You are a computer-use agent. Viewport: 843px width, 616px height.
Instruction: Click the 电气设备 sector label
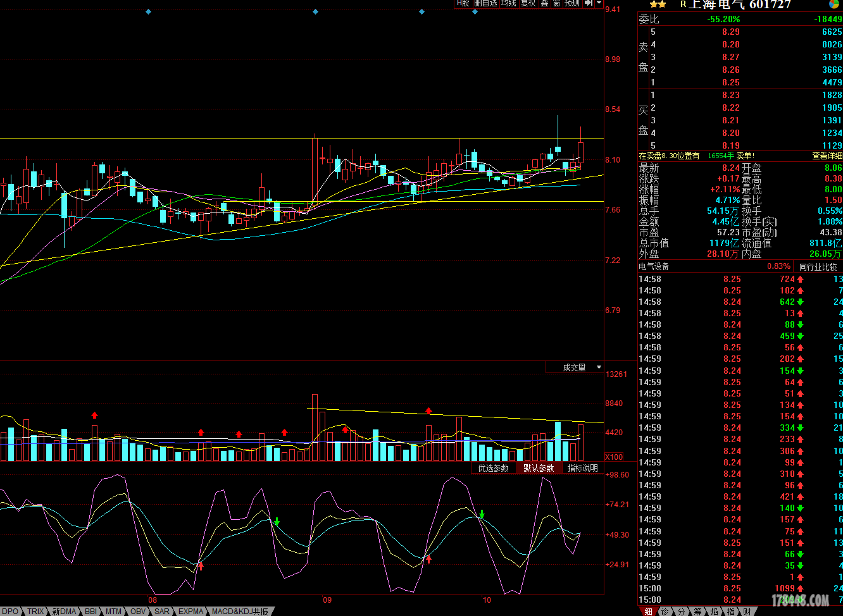(x=654, y=266)
